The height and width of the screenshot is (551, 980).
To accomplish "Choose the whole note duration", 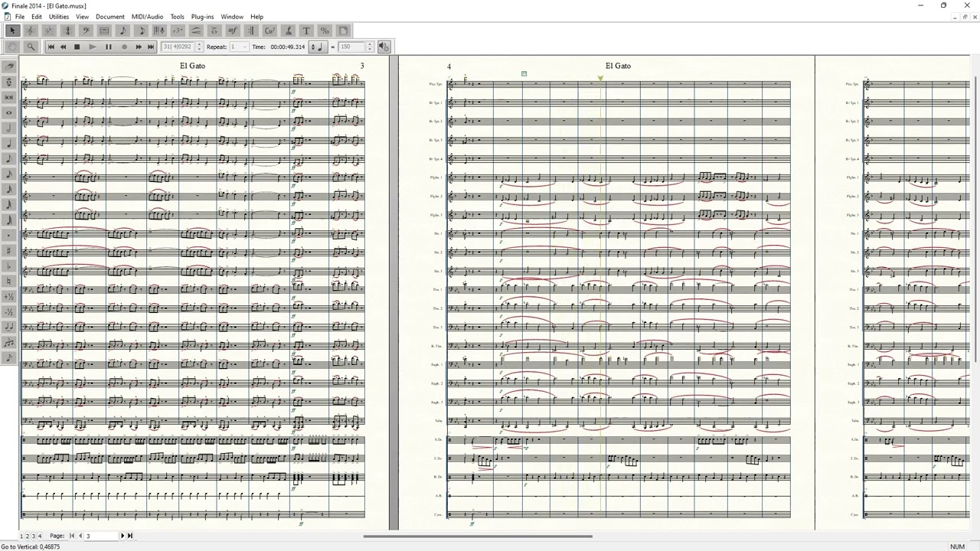I will pos(9,112).
